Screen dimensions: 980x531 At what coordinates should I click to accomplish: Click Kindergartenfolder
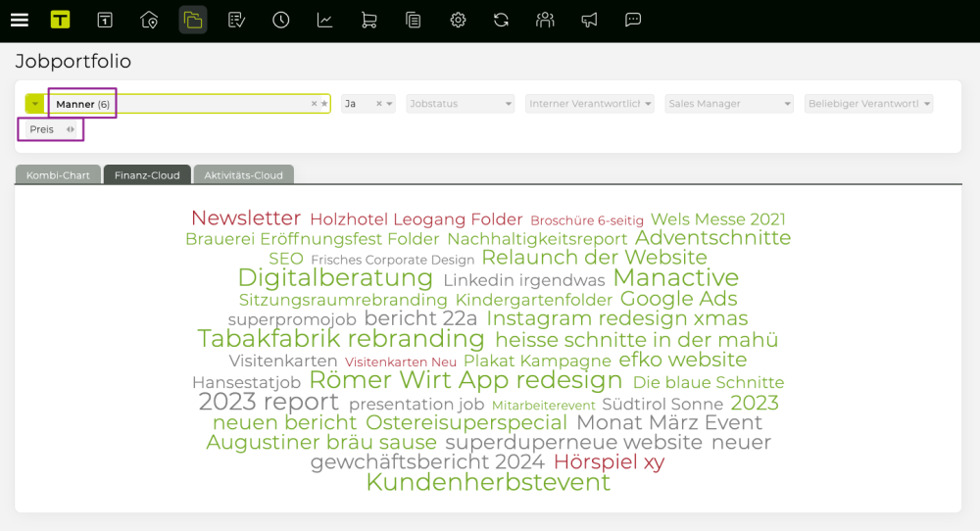(534, 300)
